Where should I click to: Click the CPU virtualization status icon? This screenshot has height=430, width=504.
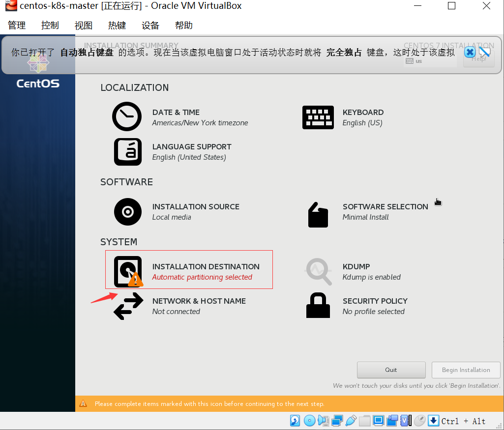click(x=406, y=421)
